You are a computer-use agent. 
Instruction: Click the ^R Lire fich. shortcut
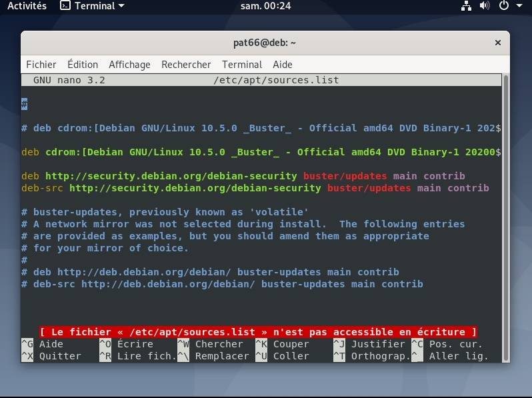pyautogui.click(x=138, y=356)
